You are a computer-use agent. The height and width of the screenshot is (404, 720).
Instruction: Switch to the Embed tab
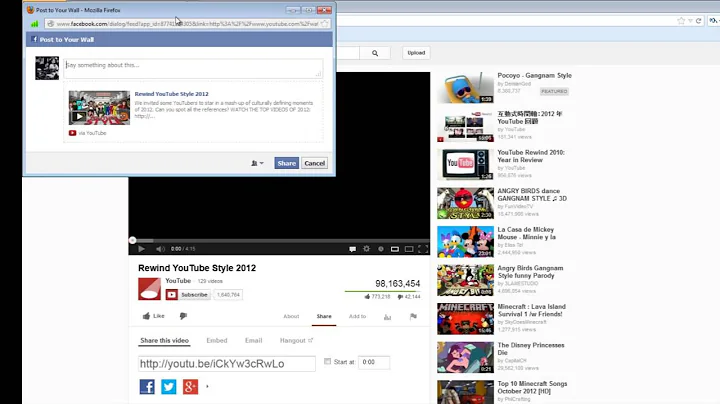click(x=217, y=341)
